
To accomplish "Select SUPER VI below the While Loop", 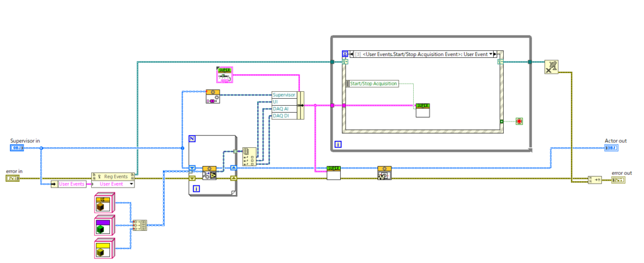I will pyautogui.click(x=333, y=173).
